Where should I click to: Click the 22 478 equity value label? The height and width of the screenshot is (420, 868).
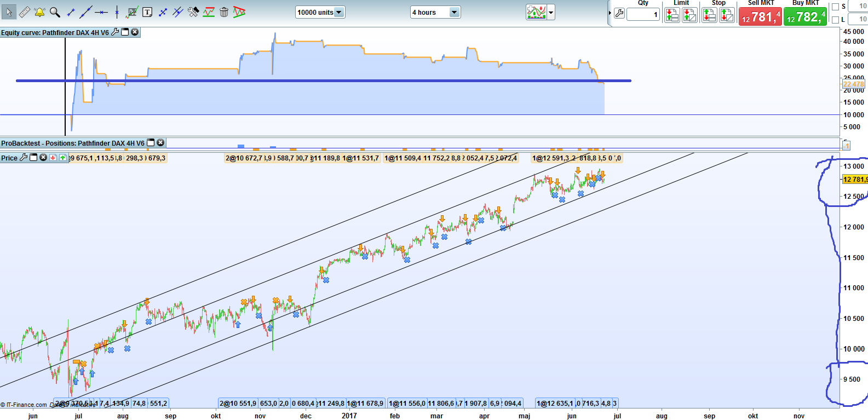click(853, 84)
